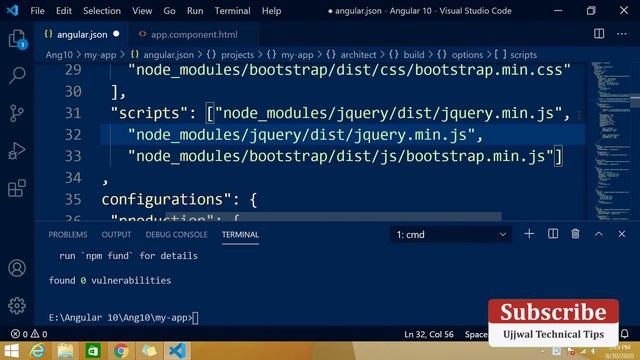Open the notifications bell in status bar
The height and width of the screenshot is (360, 640).
[x=624, y=333]
